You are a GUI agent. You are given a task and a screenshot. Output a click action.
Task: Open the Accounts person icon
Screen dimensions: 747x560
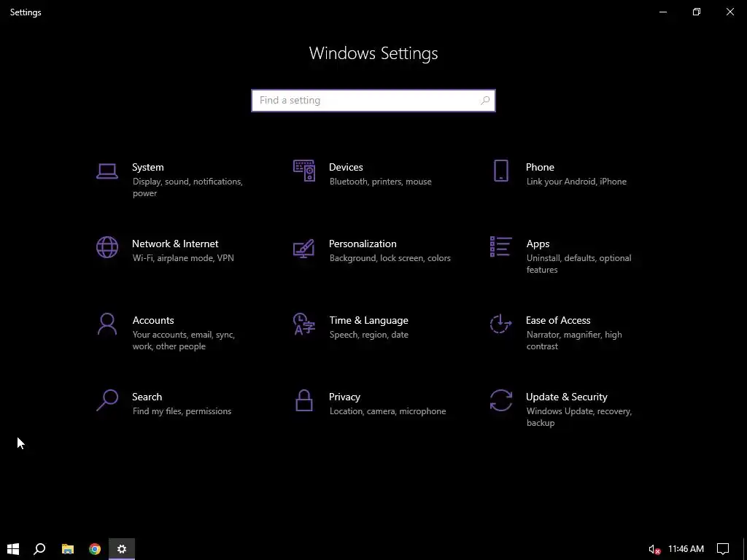click(x=107, y=324)
